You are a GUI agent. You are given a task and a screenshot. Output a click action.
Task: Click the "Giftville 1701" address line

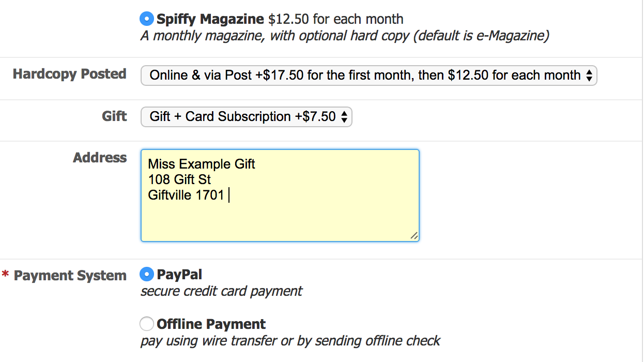click(x=186, y=195)
